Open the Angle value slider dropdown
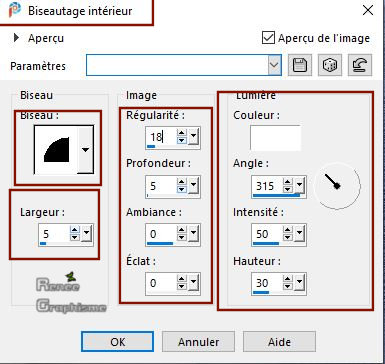Viewport: 385px width, 364px height. (x=299, y=185)
